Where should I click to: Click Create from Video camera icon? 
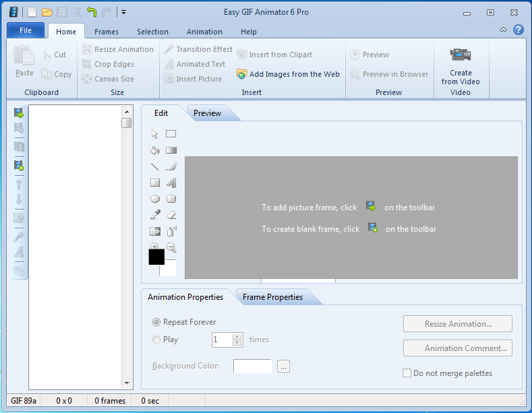pos(461,55)
